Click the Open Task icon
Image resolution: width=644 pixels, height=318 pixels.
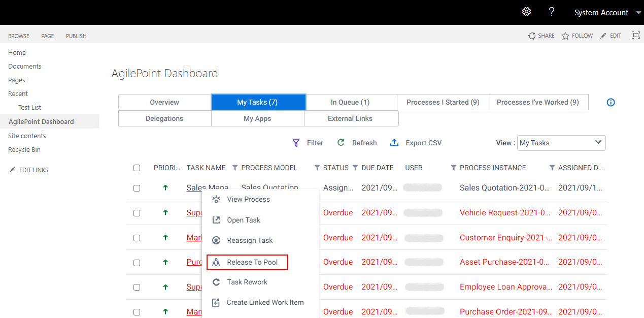point(216,220)
